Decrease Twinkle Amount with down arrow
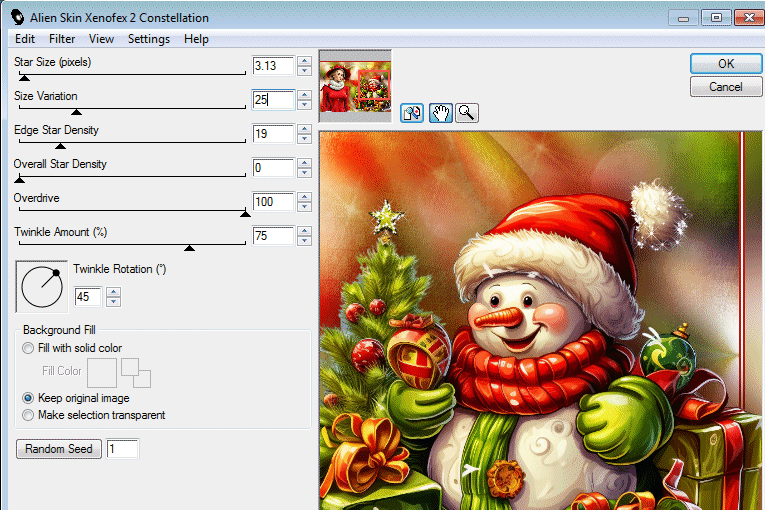This screenshot has height=510, width=765. [x=304, y=241]
